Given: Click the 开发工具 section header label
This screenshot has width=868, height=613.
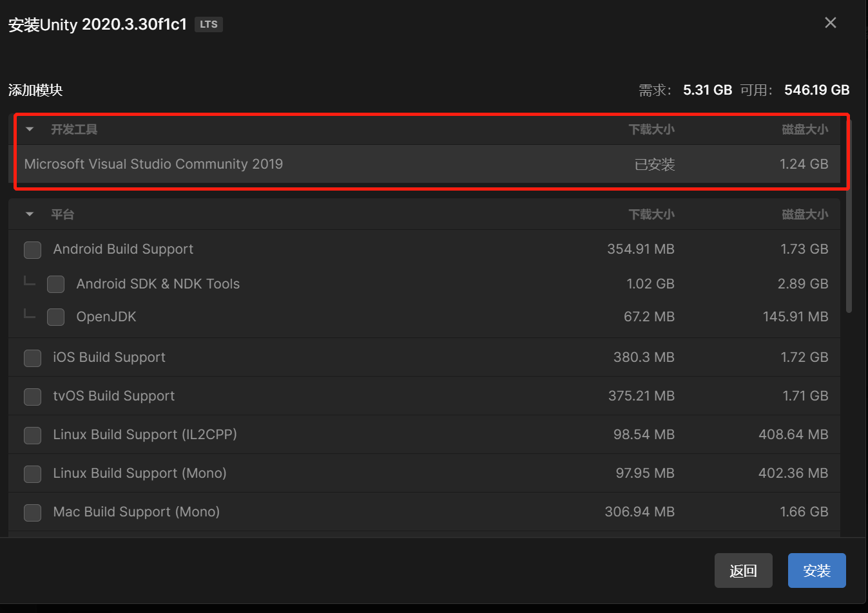Looking at the screenshot, I should [74, 129].
